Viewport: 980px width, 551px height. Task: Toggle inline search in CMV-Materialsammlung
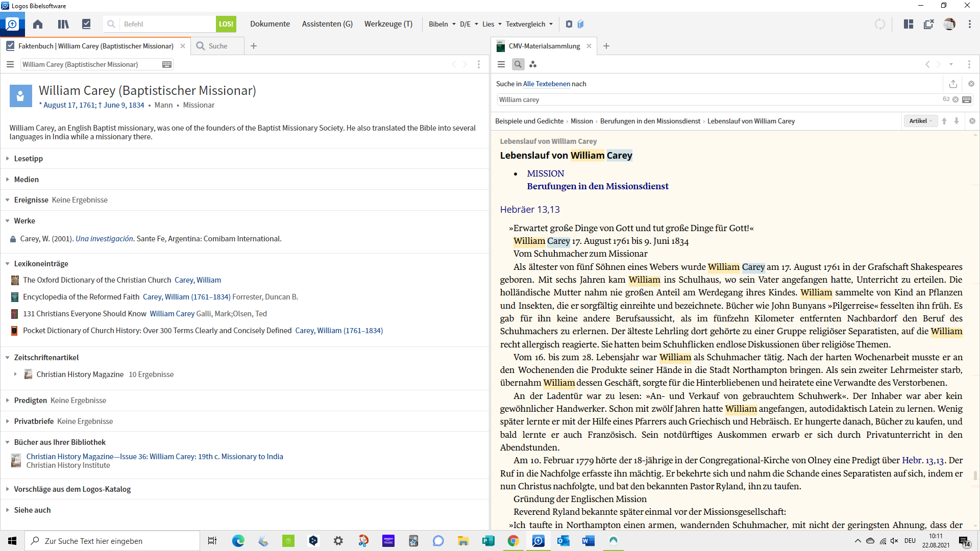click(x=518, y=64)
